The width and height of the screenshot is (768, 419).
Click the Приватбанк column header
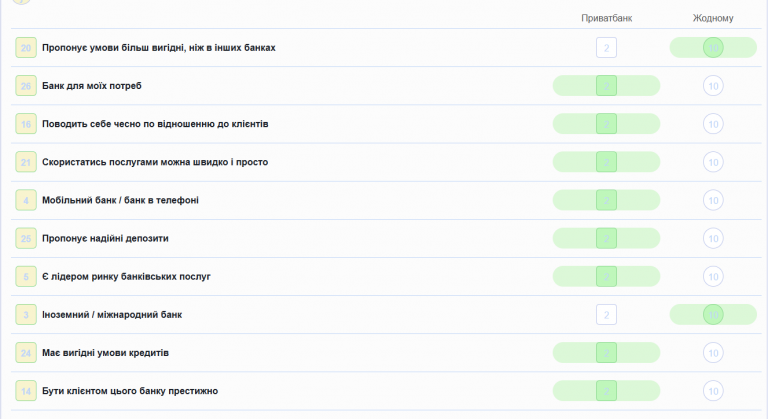(x=606, y=18)
